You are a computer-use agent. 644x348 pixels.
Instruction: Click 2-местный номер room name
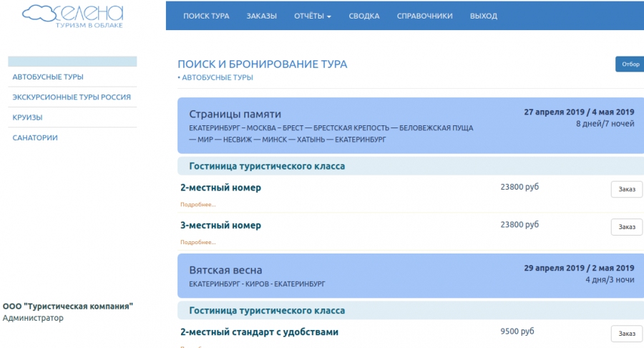pos(220,188)
